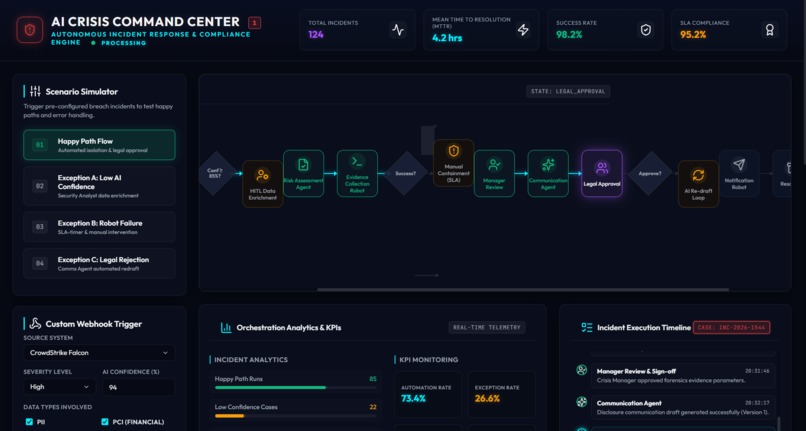The width and height of the screenshot is (806, 431).
Task: Click the Total Incidents pulse icon
Action: (x=398, y=30)
